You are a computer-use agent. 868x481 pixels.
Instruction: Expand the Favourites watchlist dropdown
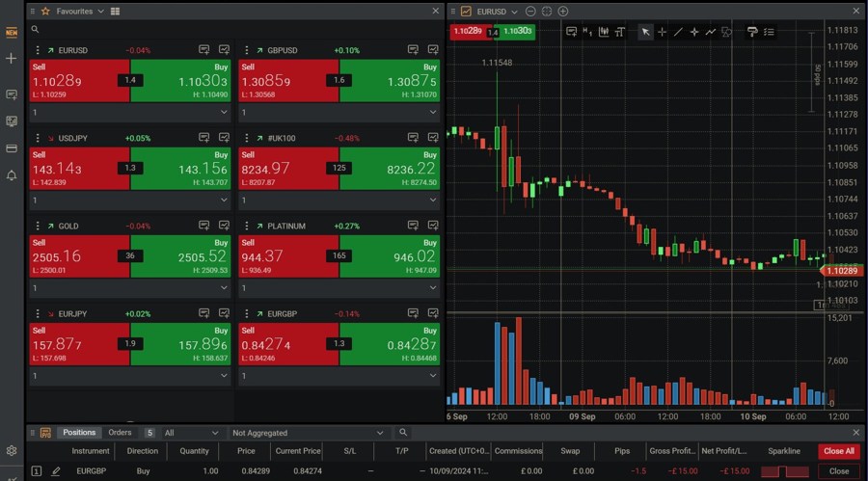point(100,12)
